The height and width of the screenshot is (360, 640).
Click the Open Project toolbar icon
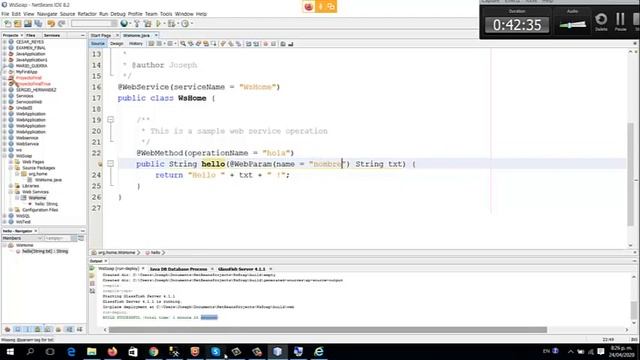[x=28, y=24]
